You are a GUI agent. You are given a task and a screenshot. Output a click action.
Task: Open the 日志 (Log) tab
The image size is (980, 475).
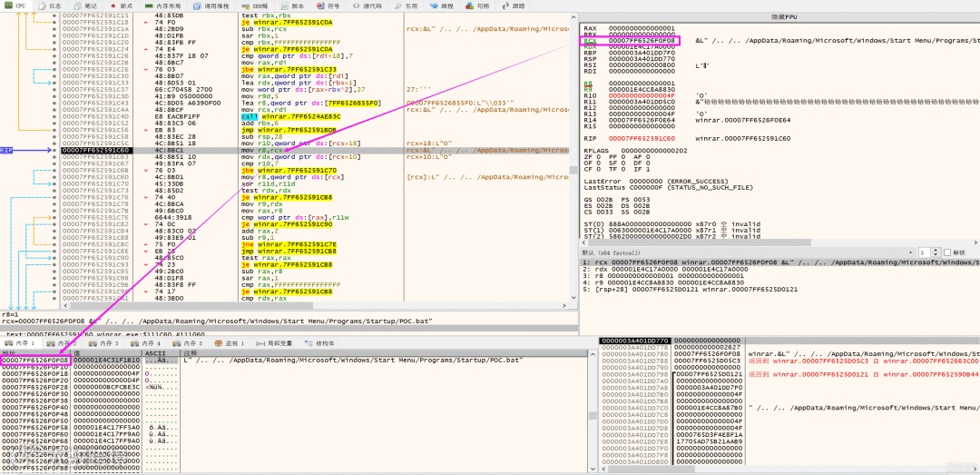tap(53, 5)
